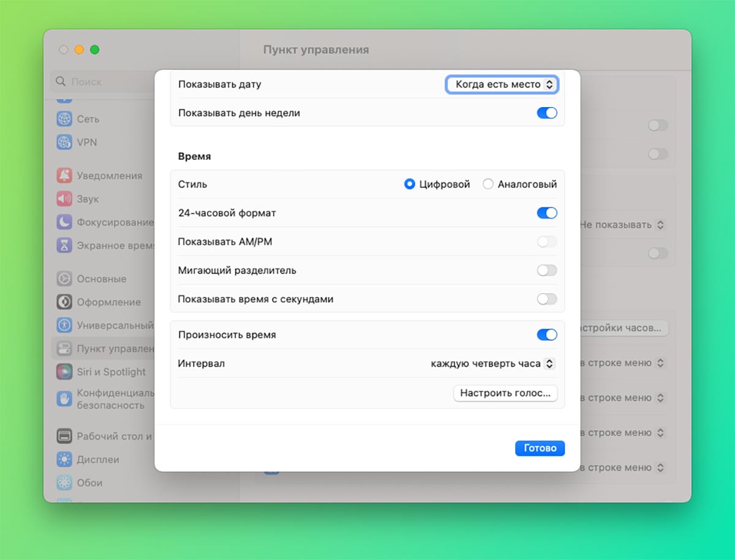Open the Focus (Фокусирование) moon icon
The height and width of the screenshot is (560, 735).
click(x=64, y=222)
